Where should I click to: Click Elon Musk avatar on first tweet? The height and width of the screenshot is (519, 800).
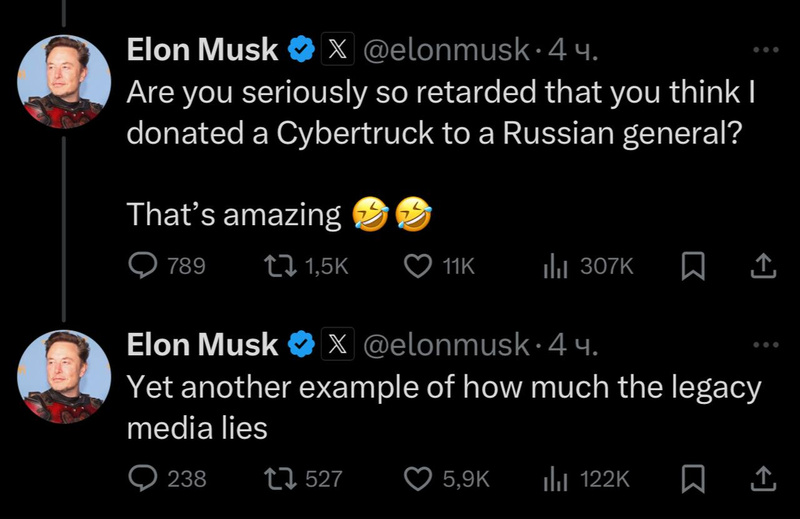[x=63, y=80]
